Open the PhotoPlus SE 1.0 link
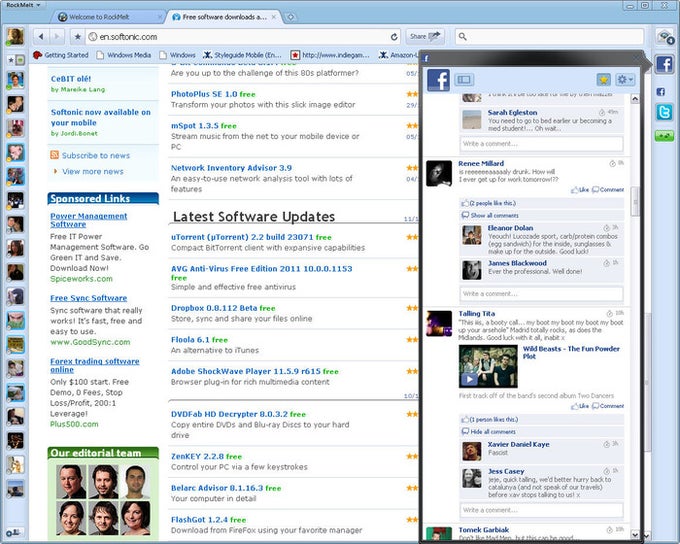Screen dimensions: 680x544 (204, 94)
